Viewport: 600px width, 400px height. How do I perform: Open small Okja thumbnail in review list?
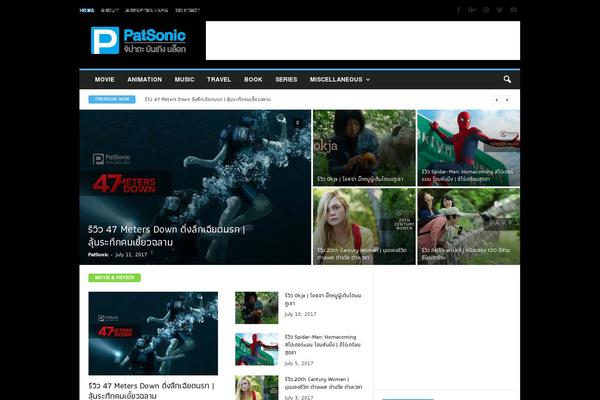click(x=257, y=308)
